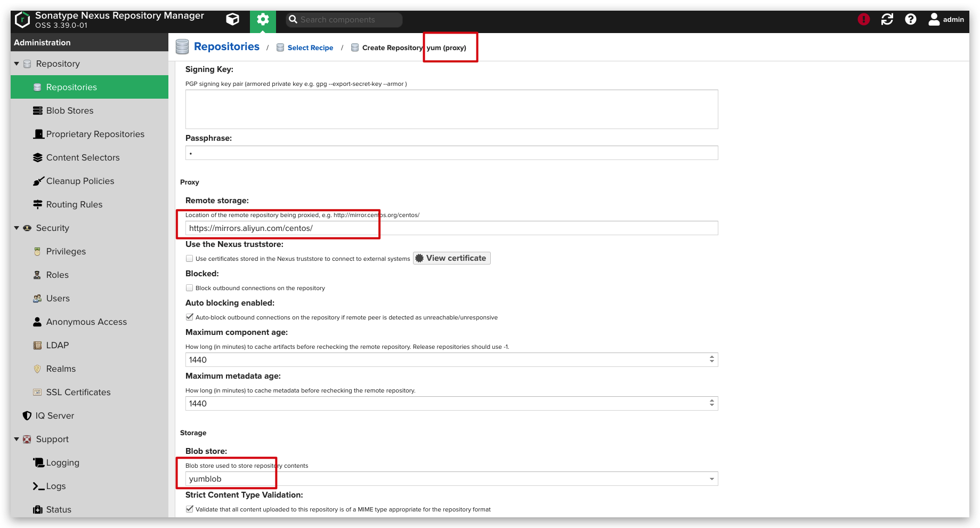The height and width of the screenshot is (528, 980).
Task: Click the Browse cube icon in header
Action: tap(232, 20)
